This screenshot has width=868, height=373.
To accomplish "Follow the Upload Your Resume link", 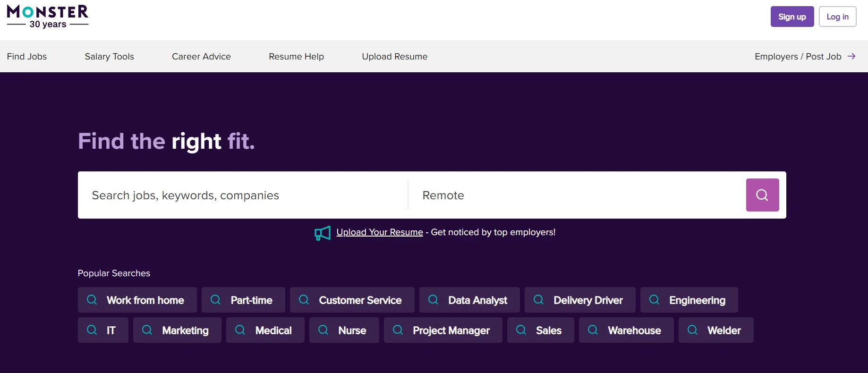I will click(x=379, y=232).
